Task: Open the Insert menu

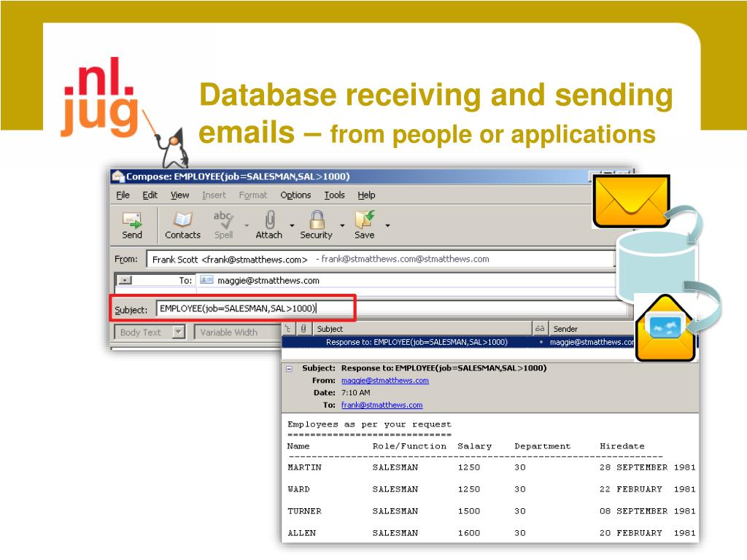Action: (x=214, y=195)
